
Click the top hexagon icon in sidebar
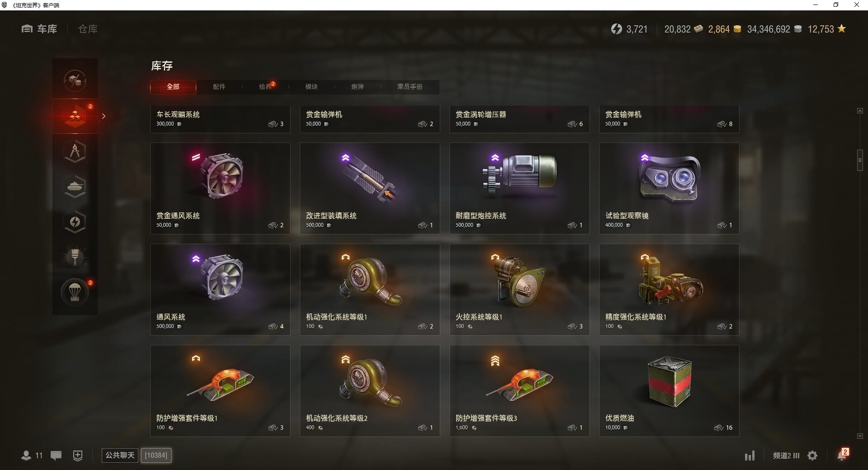[x=75, y=81]
